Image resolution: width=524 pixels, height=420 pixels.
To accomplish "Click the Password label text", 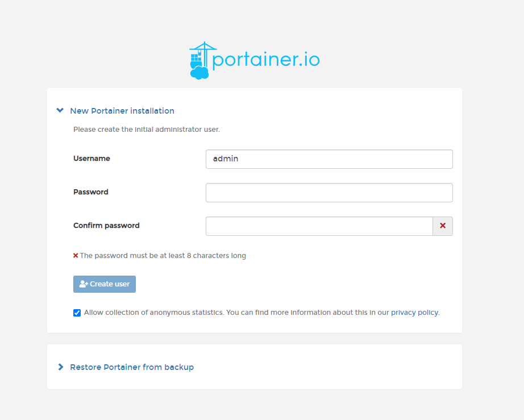I will click(91, 192).
